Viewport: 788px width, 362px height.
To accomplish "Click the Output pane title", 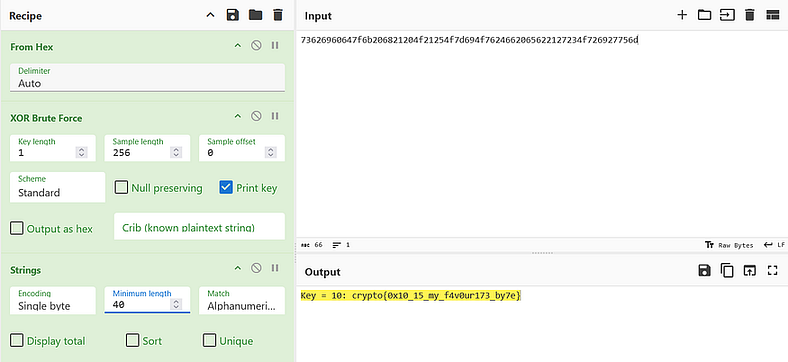I will 323,272.
